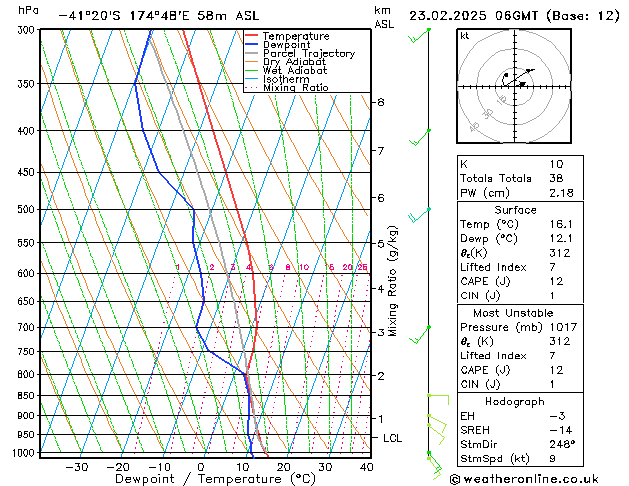
Task: Click the PW (cm) value 2.18
Action: (x=561, y=193)
